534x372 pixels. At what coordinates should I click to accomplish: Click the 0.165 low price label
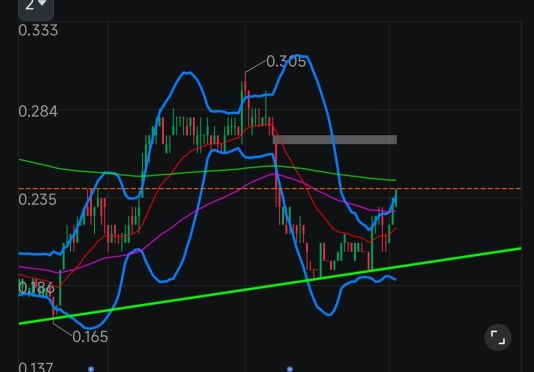coord(90,337)
